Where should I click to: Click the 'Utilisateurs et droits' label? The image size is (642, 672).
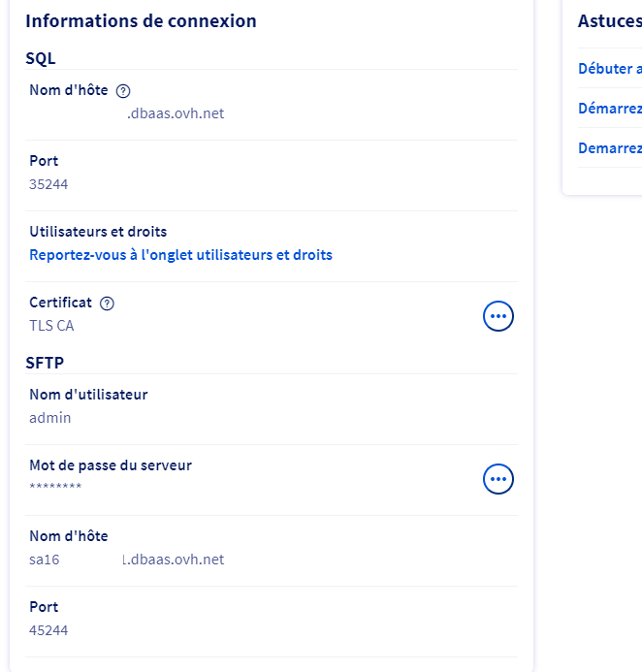pyautogui.click(x=98, y=232)
